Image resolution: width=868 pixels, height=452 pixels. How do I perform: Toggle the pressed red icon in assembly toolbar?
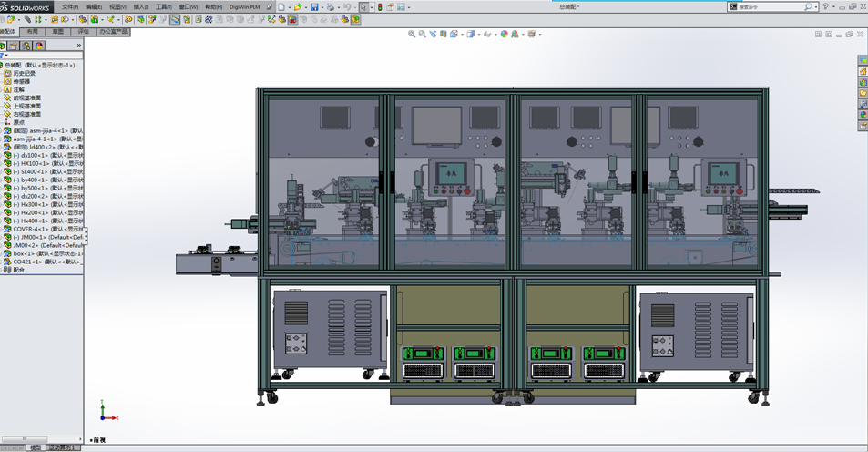click(x=292, y=19)
